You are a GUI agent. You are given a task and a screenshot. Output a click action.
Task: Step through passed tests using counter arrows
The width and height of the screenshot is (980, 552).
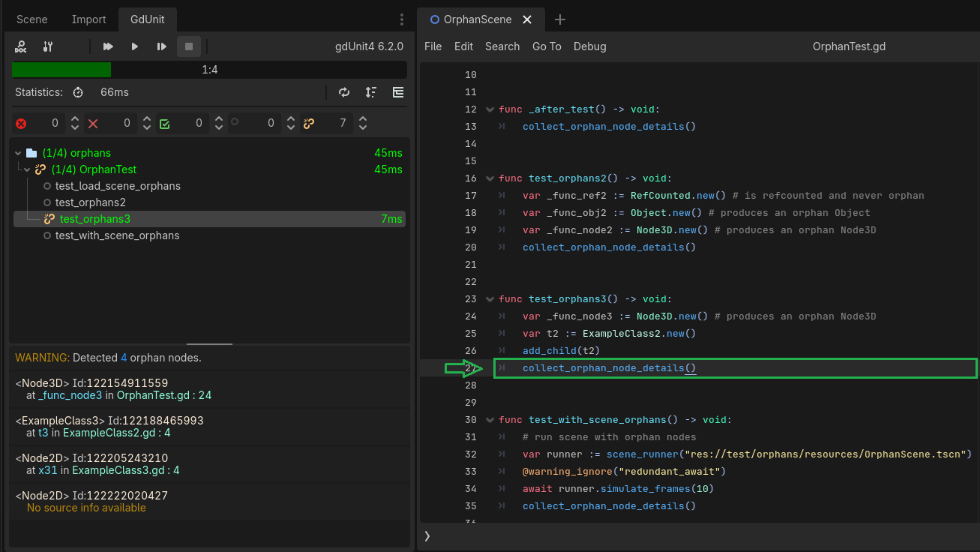tap(219, 123)
